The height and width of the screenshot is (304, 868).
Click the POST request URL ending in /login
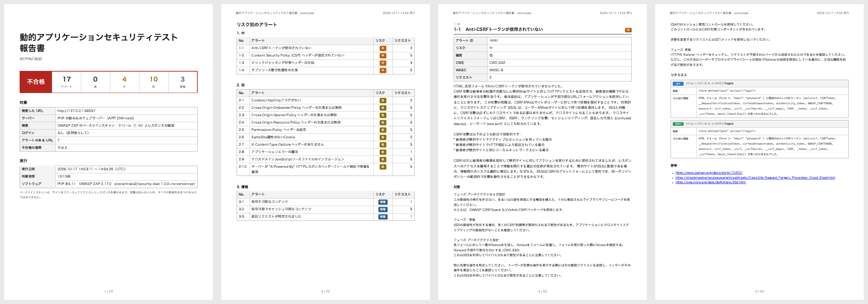tap(710, 124)
